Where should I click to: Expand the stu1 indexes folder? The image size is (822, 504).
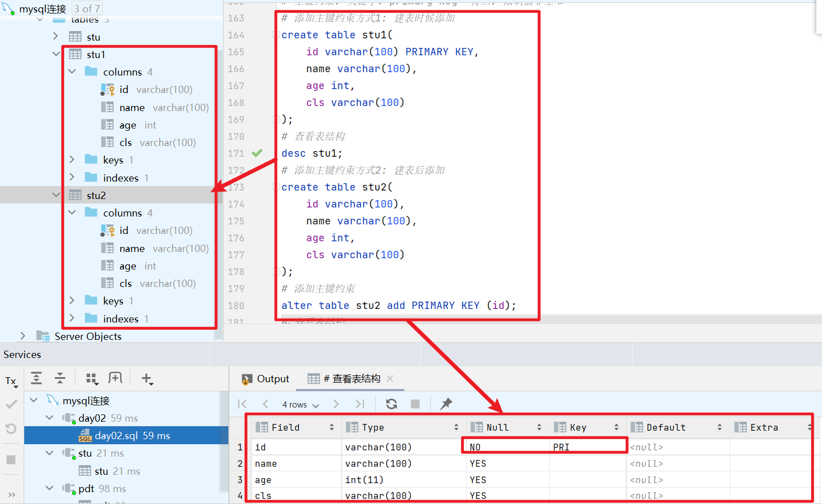(x=72, y=177)
